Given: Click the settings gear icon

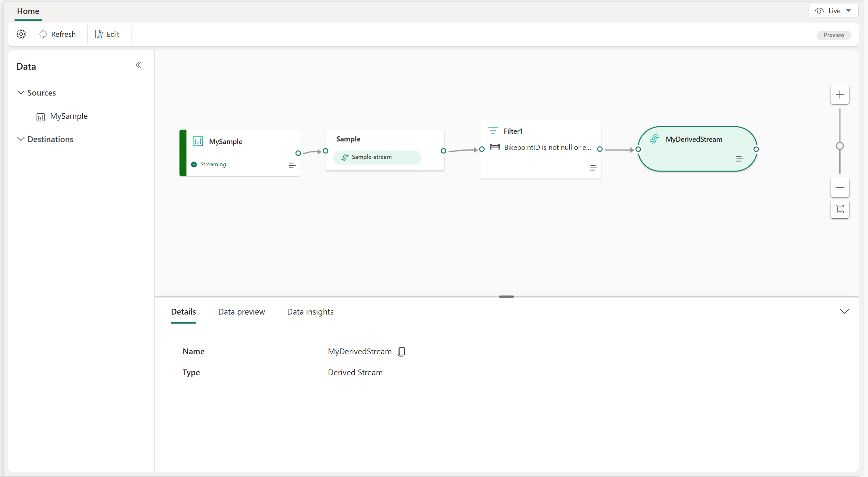Looking at the screenshot, I should (x=21, y=34).
